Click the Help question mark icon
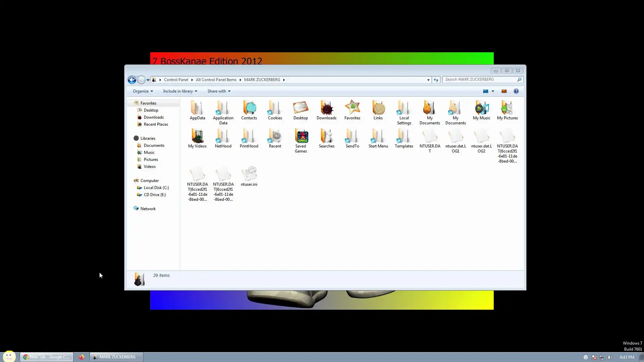The image size is (644, 362). point(516,91)
